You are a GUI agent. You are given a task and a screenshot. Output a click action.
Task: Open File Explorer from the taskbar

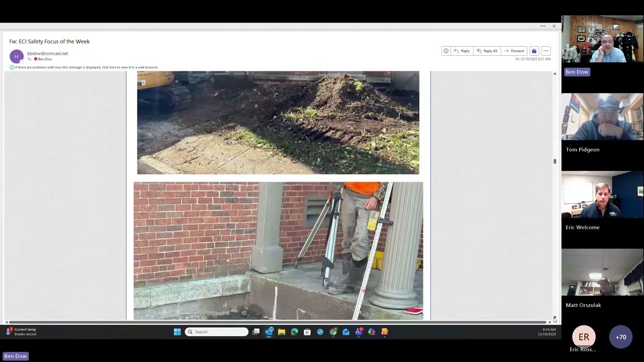[x=282, y=332]
